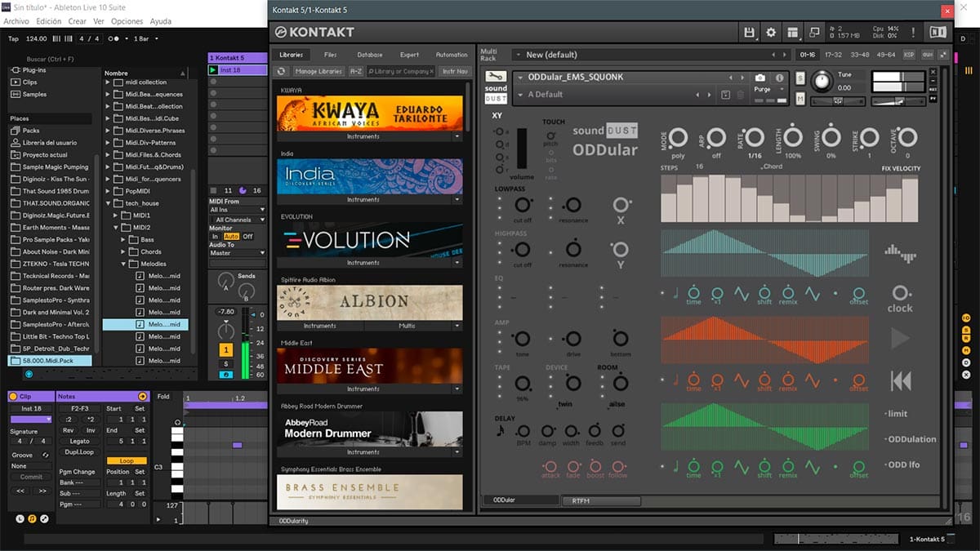Screen dimensions: 980x551
Task: Click the KSP button
Action: pos(909,55)
